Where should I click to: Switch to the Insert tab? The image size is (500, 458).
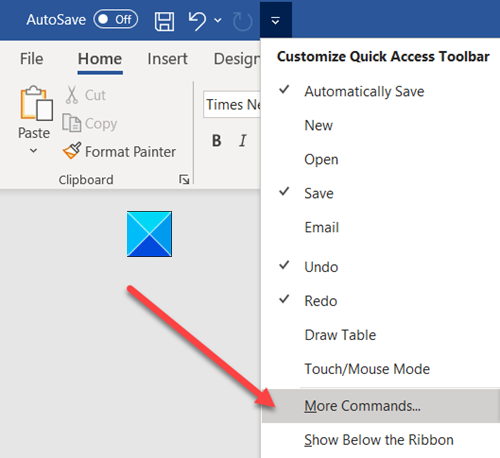click(x=167, y=59)
